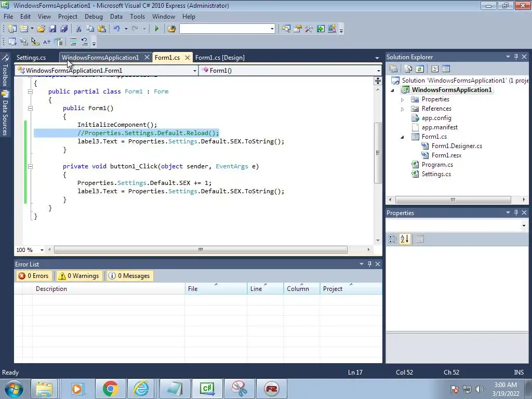Click the Solution Explorer Properties icon
The width and height of the screenshot is (532, 399).
pos(393,69)
